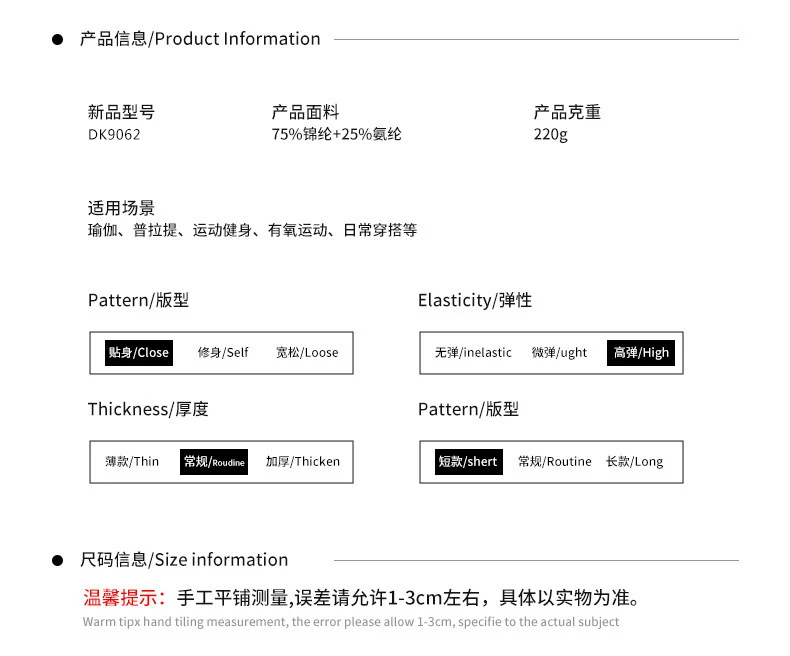
Task: Choose the 修身/Self fit option
Action: [223, 352]
